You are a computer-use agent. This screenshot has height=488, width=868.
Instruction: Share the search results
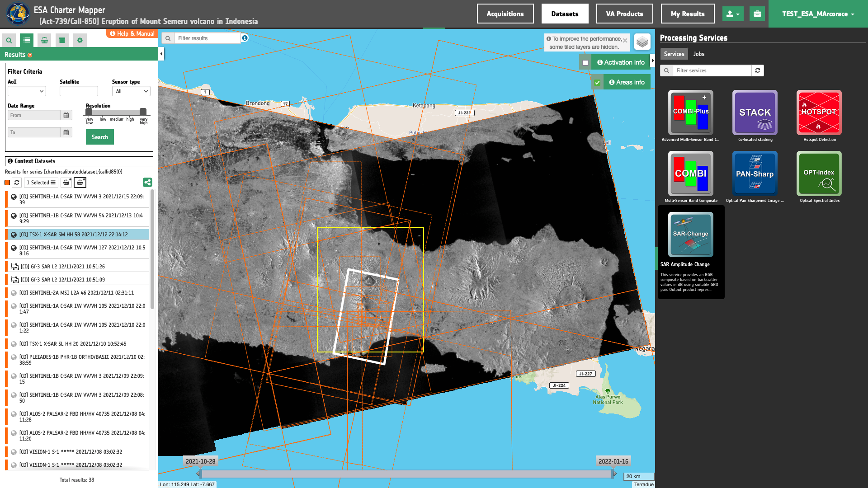(147, 182)
